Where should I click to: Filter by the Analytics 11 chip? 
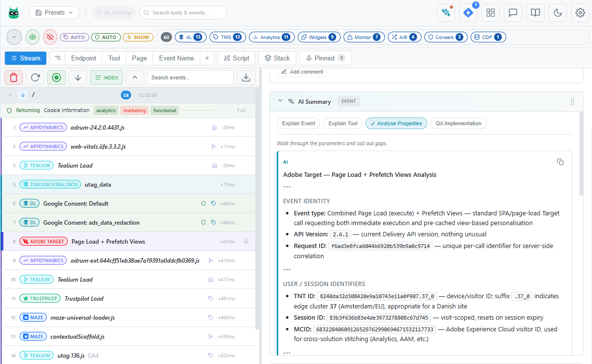pyautogui.click(x=271, y=37)
